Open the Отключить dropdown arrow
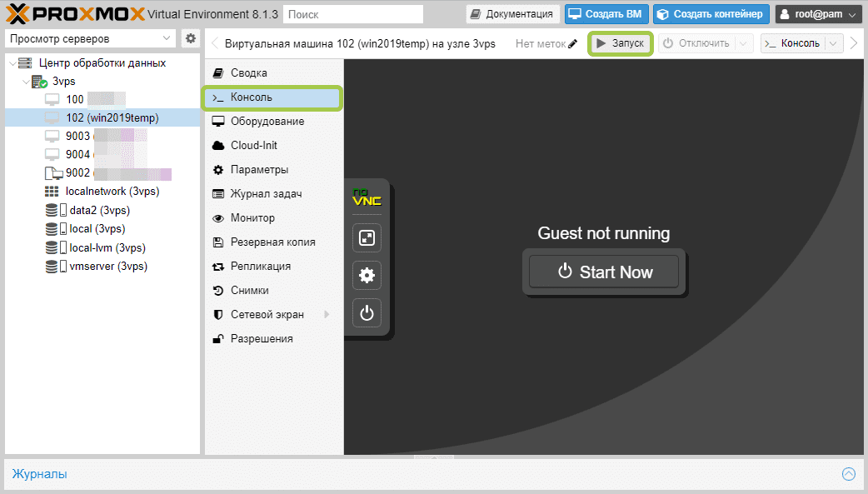This screenshot has width=868, height=494. point(743,43)
